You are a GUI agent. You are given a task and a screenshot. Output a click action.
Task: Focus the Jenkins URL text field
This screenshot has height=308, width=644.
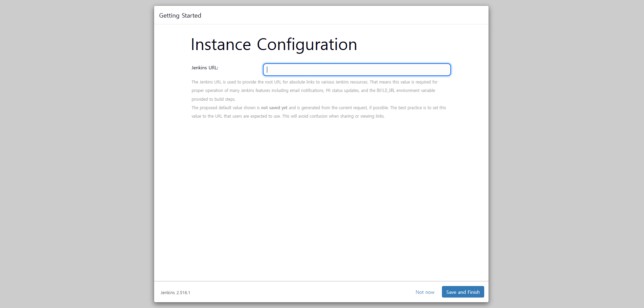coord(357,70)
